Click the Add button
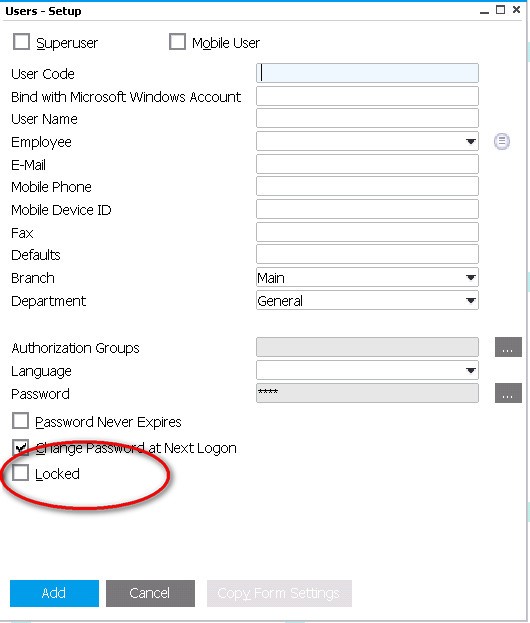 point(54,593)
